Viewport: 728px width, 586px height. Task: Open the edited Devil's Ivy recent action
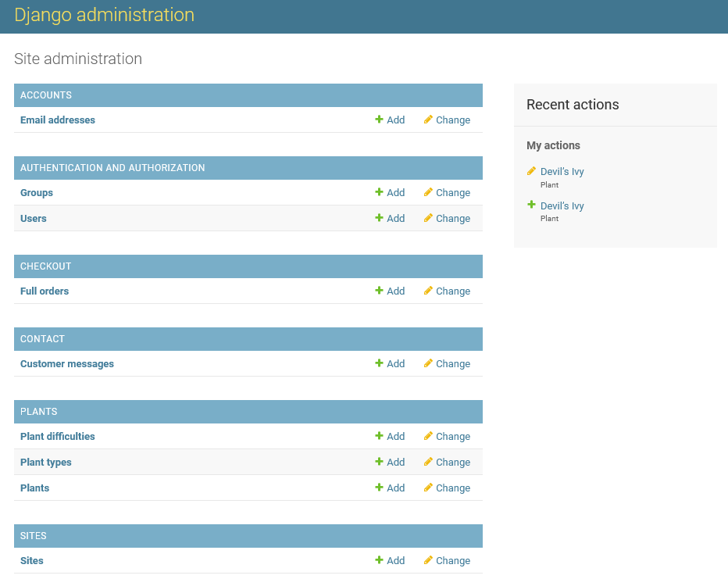coord(562,172)
